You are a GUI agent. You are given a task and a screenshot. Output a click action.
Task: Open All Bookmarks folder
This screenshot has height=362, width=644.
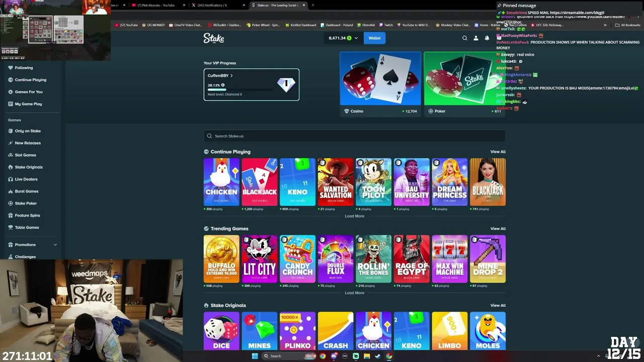point(628,25)
